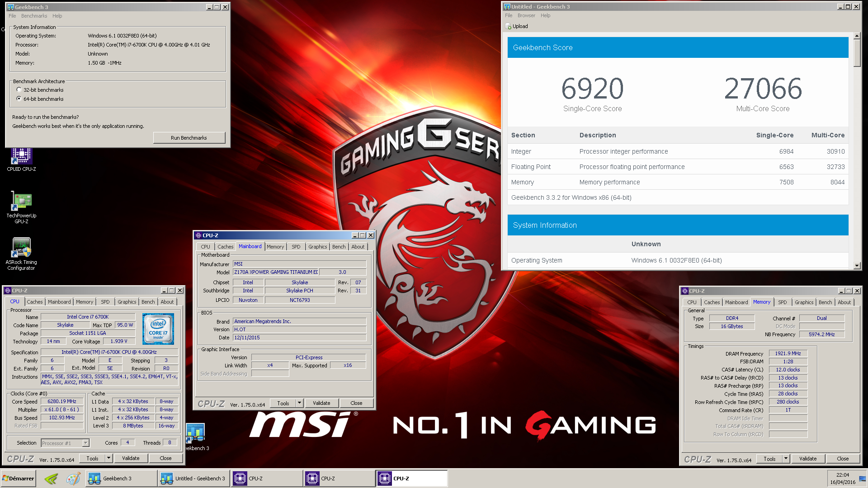Select 32-bit benchmarks radio button
The height and width of the screenshot is (488, 868).
(19, 89)
